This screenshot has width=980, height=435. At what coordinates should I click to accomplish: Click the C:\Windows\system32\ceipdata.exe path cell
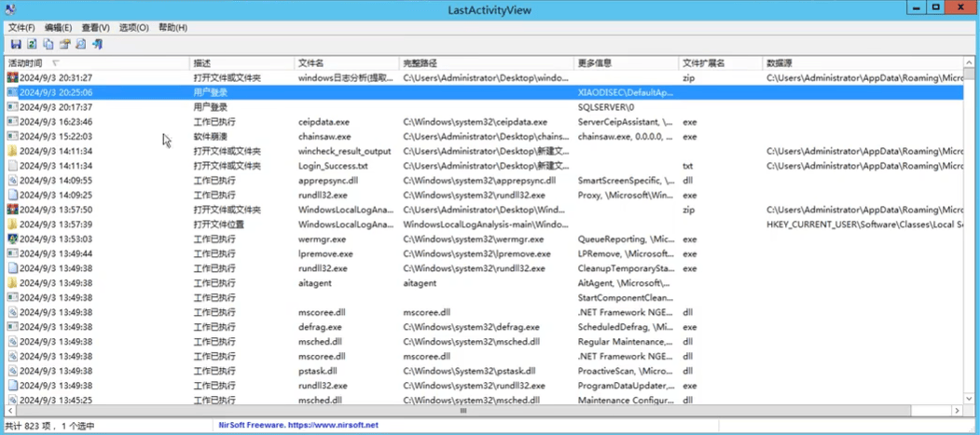[x=475, y=122]
